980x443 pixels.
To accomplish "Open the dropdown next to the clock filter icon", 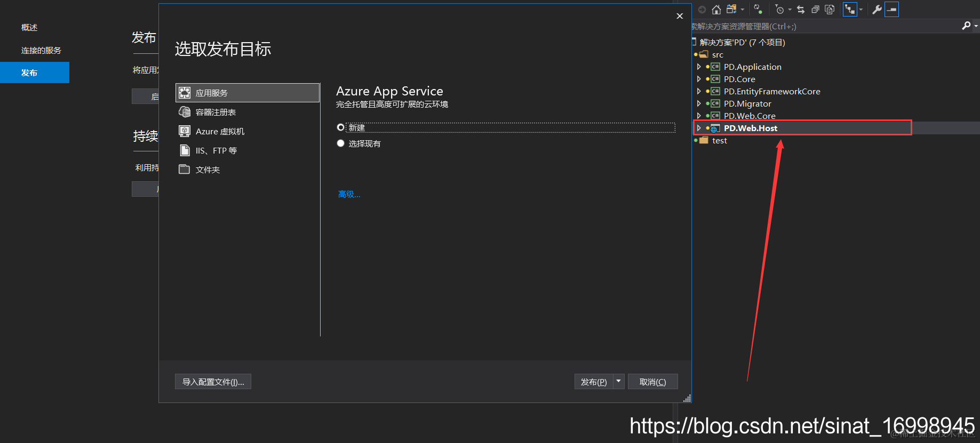I will tap(790, 10).
